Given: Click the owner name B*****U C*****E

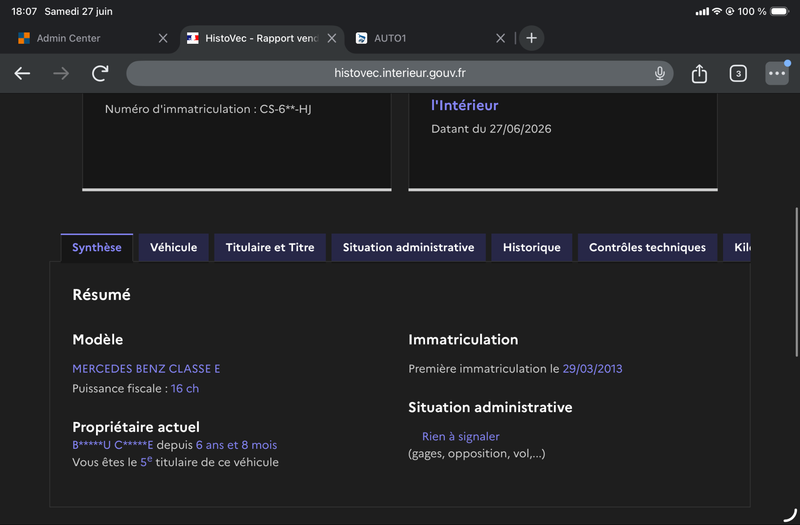Looking at the screenshot, I should [x=113, y=445].
